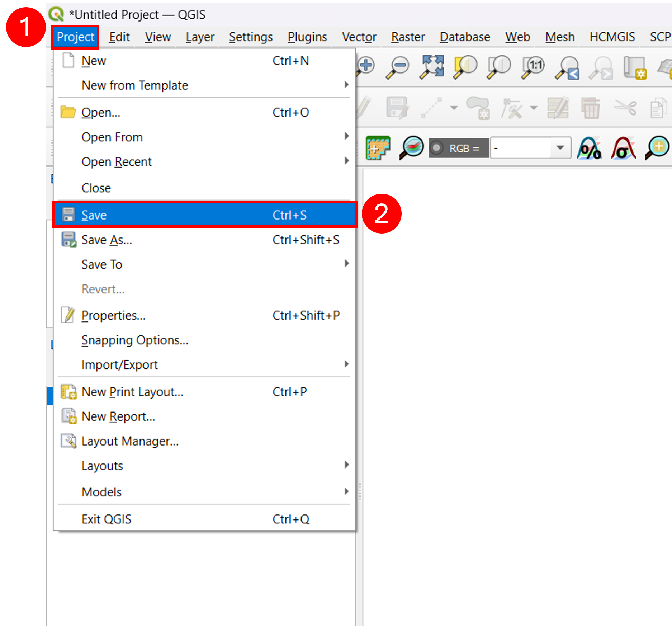Choose New from Project menu
Screen dimensions: 672x626
[204, 61]
